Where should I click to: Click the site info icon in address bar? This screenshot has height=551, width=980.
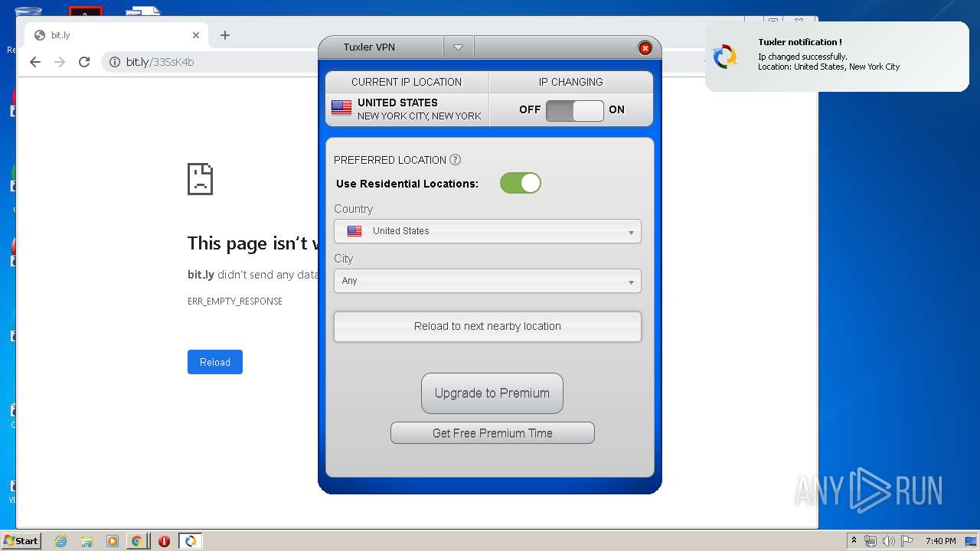click(115, 62)
